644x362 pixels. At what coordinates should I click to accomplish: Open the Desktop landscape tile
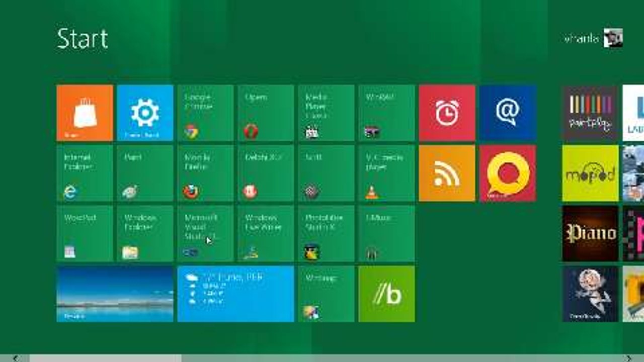pyautogui.click(x=115, y=294)
